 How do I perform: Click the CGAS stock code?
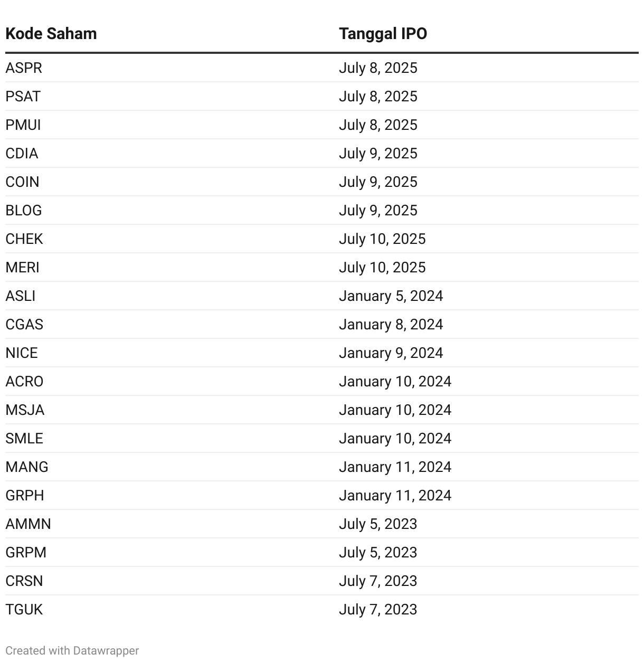click(x=24, y=325)
